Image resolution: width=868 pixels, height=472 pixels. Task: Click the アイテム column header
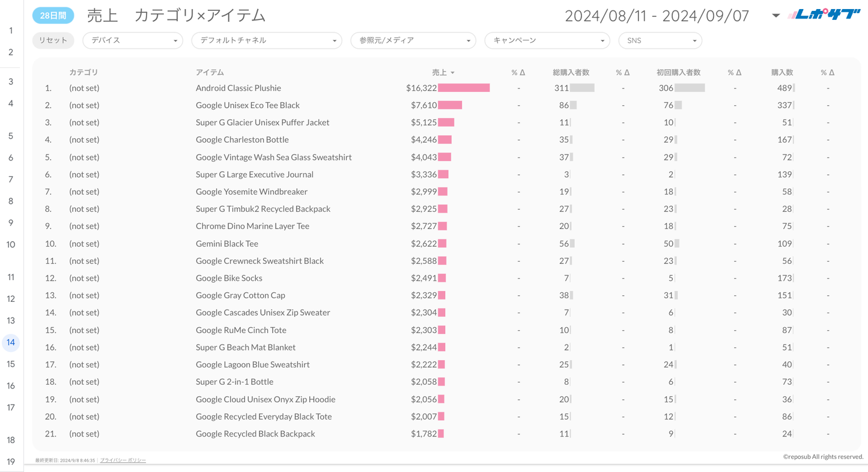coord(210,72)
